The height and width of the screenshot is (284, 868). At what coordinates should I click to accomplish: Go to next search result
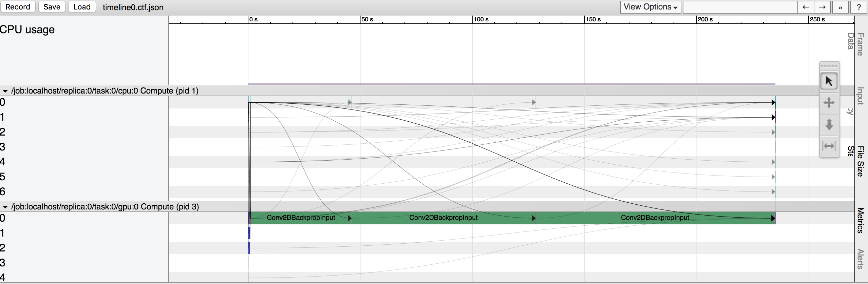(x=822, y=7)
